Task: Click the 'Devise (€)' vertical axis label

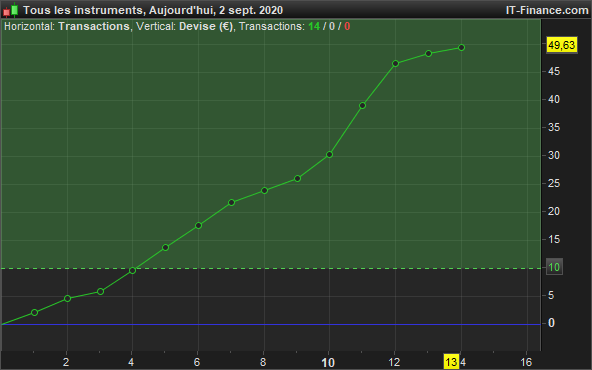Action: click(206, 26)
